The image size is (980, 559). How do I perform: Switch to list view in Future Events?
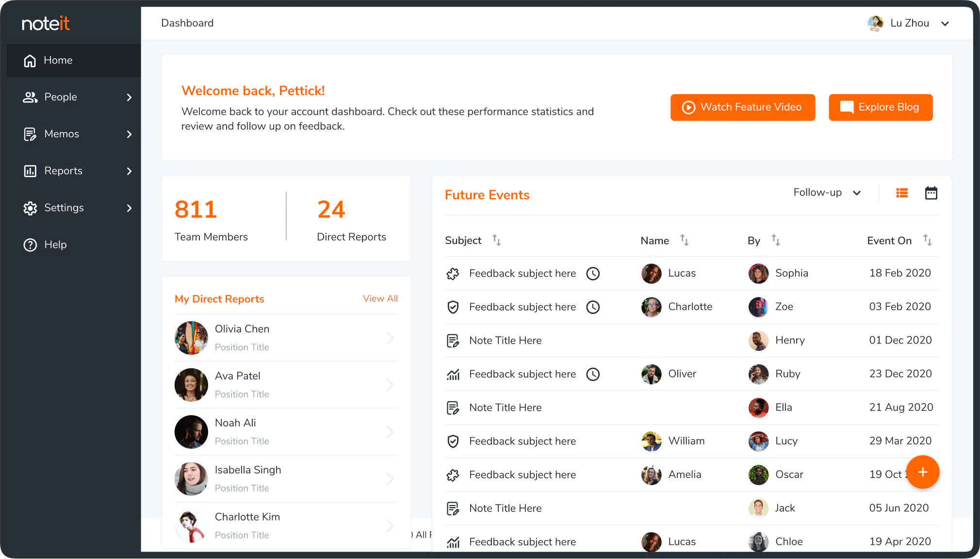click(902, 193)
